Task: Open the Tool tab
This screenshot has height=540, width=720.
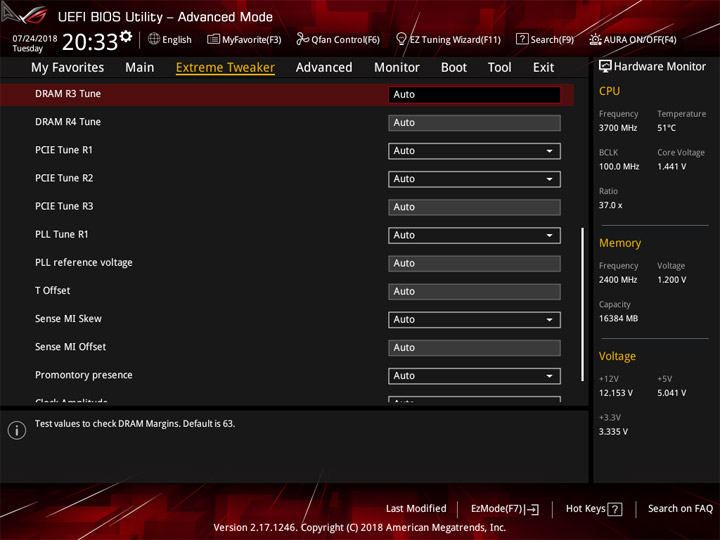Action: 500,68
